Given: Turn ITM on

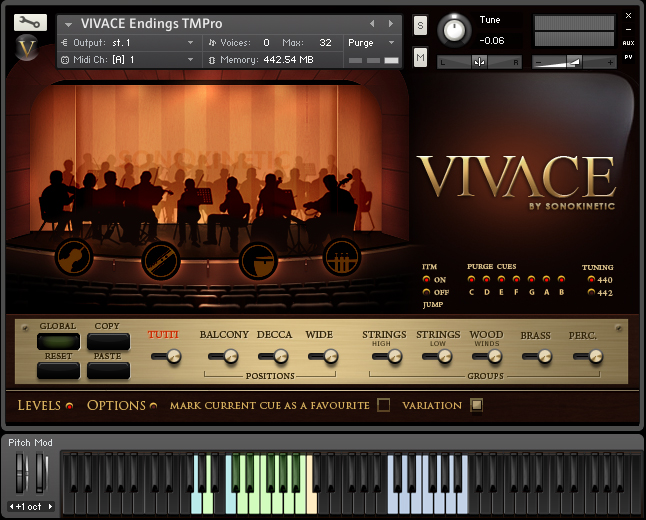Looking at the screenshot, I should coord(427,280).
